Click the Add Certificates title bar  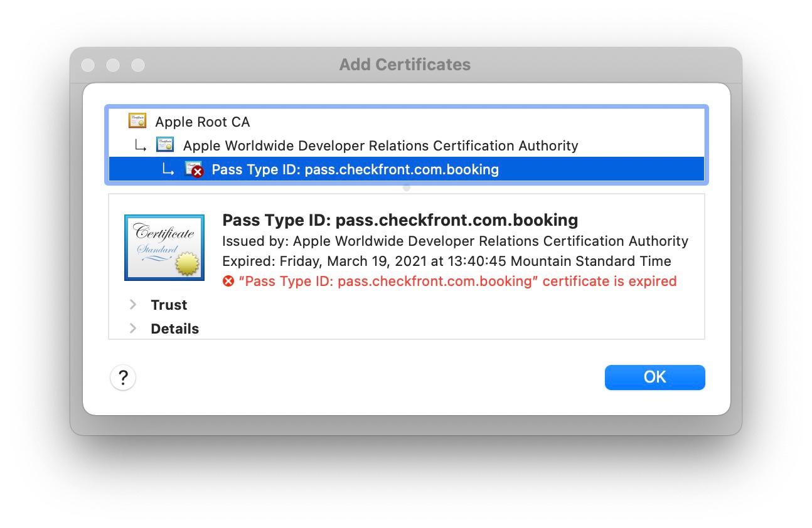pyautogui.click(x=405, y=64)
